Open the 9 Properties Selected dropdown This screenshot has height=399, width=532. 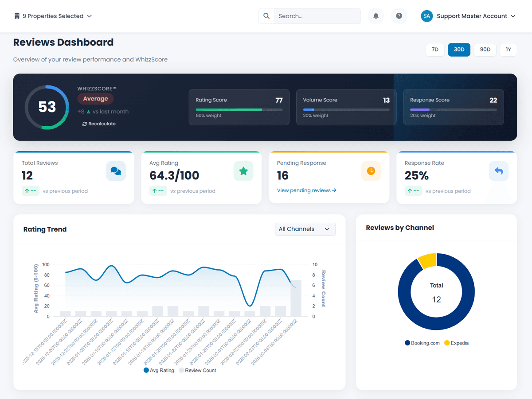tap(53, 15)
